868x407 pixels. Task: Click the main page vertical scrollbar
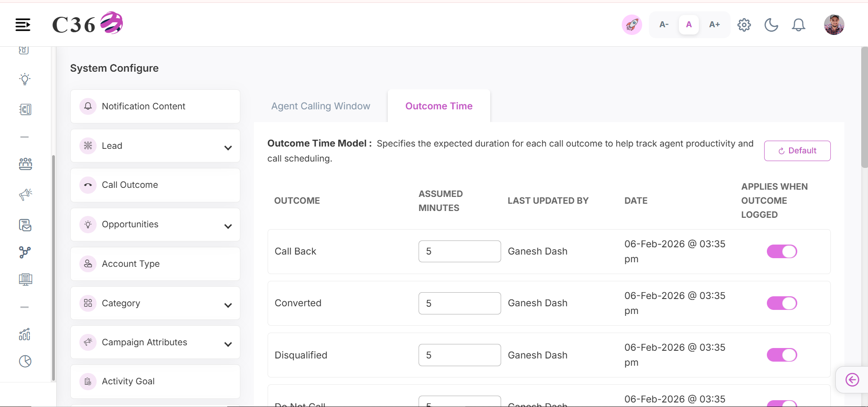pyautogui.click(x=864, y=108)
